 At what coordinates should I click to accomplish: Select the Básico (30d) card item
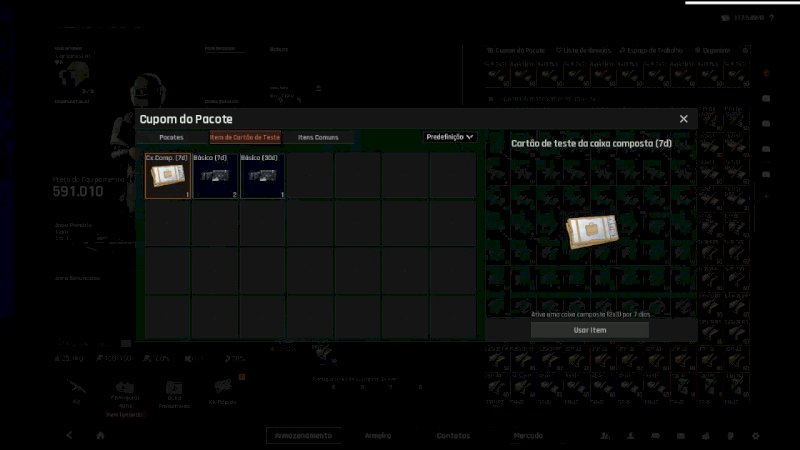coord(262,176)
